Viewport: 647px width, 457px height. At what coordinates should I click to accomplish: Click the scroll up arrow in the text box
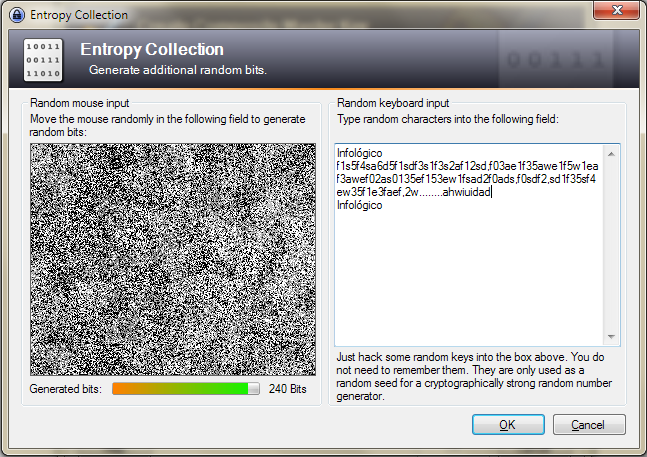(x=611, y=154)
